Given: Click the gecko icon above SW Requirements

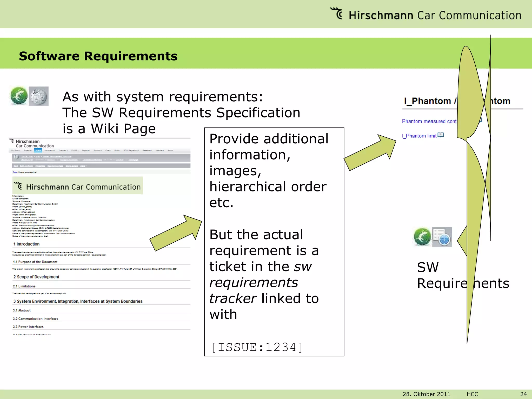Looking at the screenshot, I should (422, 237).
